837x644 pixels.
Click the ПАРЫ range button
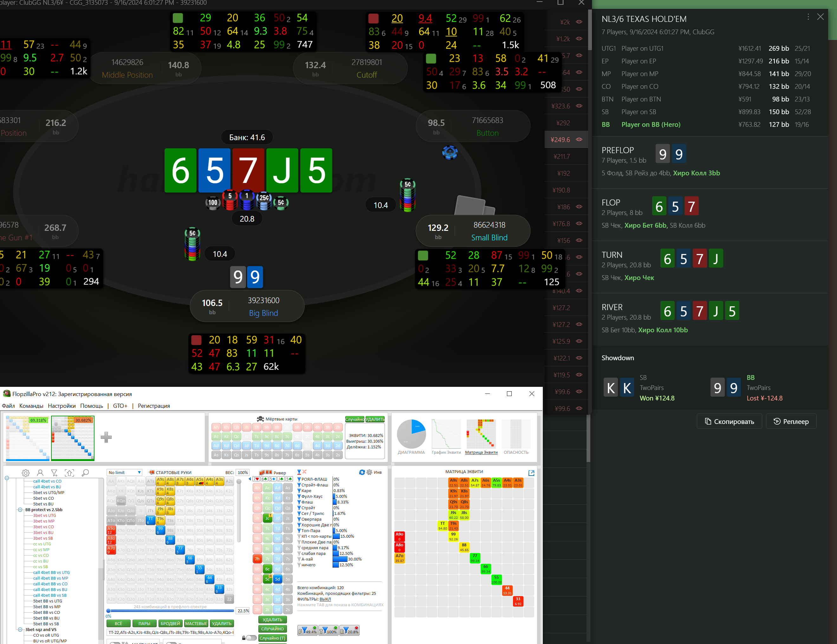145,624
